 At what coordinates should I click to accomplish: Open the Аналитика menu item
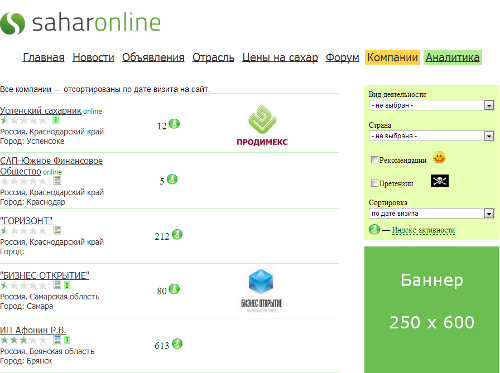click(x=453, y=57)
